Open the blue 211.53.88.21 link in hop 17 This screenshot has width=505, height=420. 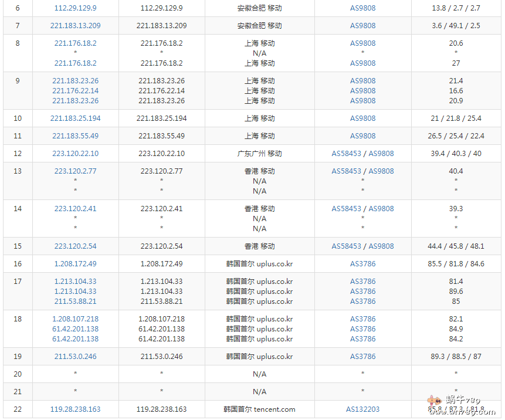[x=75, y=302]
